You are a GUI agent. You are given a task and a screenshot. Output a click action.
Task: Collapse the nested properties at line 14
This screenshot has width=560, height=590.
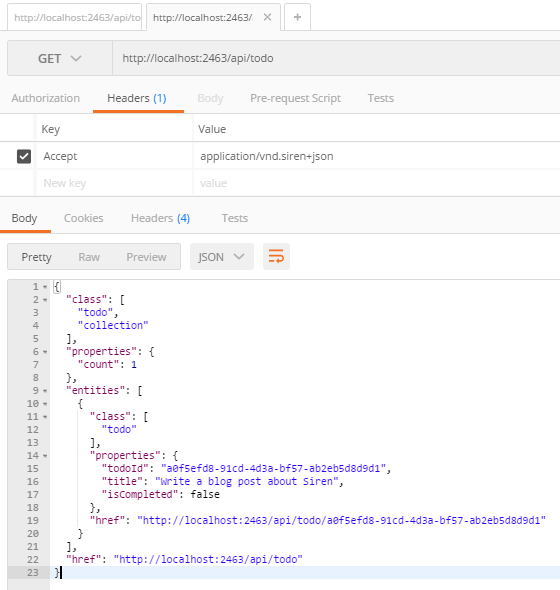click(45, 456)
